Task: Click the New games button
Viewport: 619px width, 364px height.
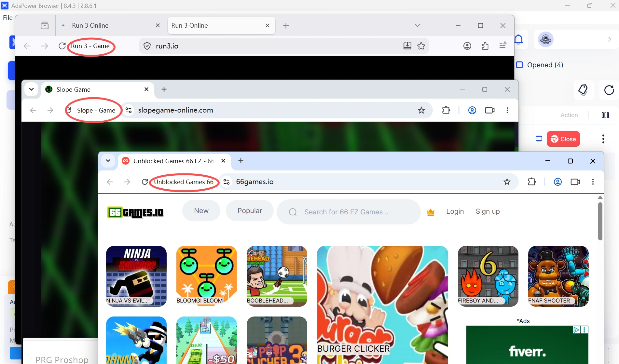Action: (201, 211)
